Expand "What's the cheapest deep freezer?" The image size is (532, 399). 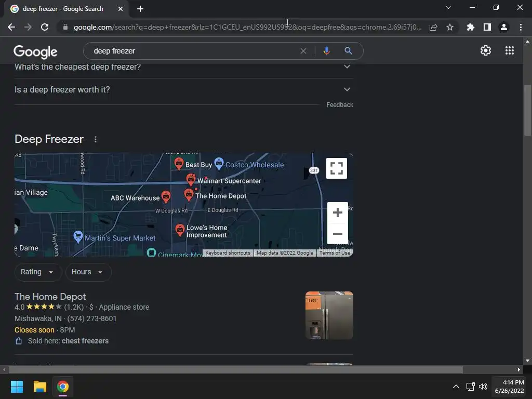tap(184, 67)
